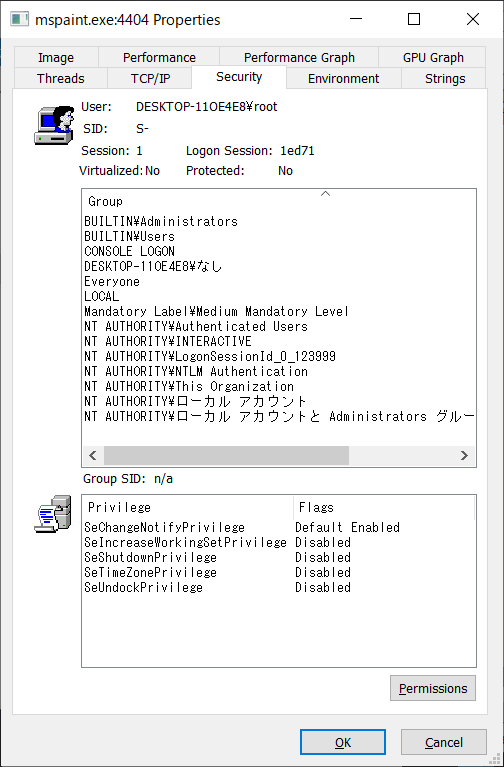Image resolution: width=504 pixels, height=767 pixels.
Task: Click the sort arrow above Group column
Action: pyautogui.click(x=325, y=194)
